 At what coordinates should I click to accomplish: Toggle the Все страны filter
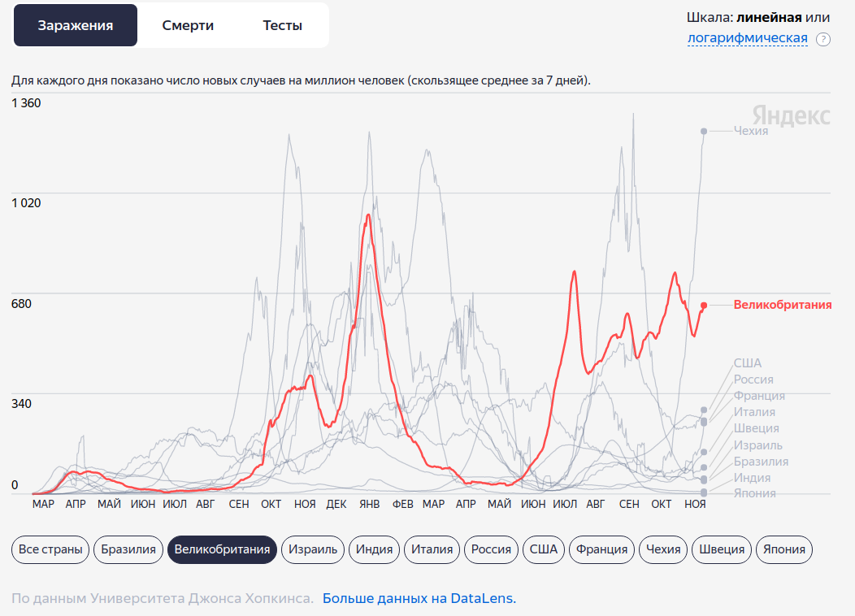coord(50,549)
